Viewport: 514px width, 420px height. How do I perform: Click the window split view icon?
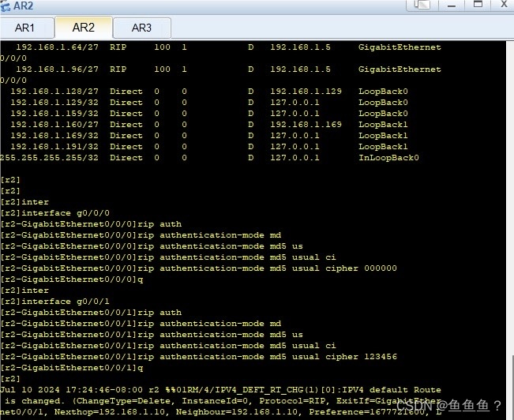point(422,5)
